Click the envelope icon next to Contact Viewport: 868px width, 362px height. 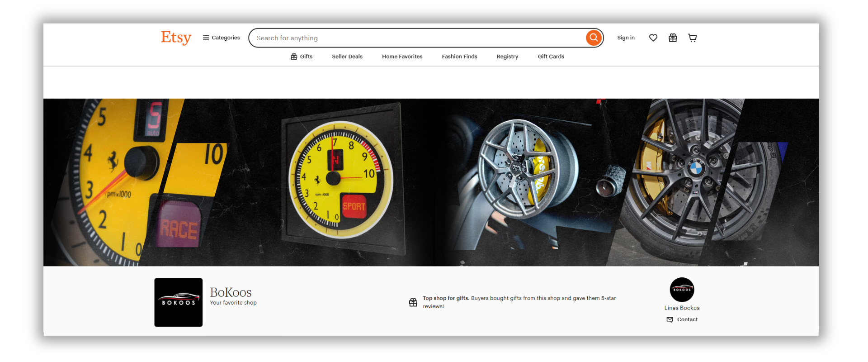tap(670, 319)
